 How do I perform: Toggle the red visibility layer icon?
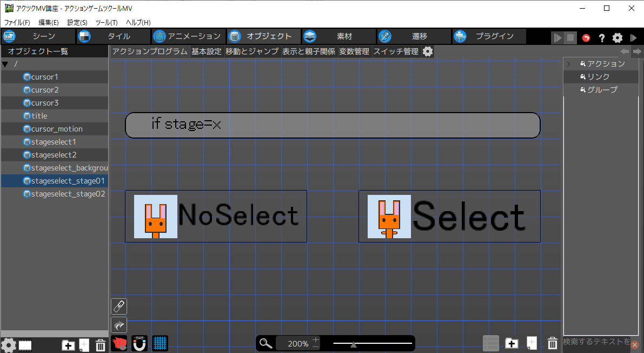(119, 343)
